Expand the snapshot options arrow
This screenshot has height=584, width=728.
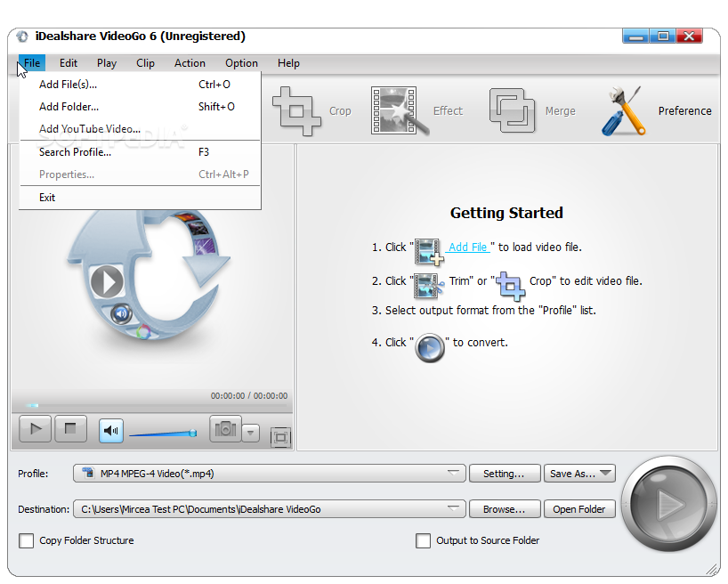pyautogui.click(x=251, y=433)
